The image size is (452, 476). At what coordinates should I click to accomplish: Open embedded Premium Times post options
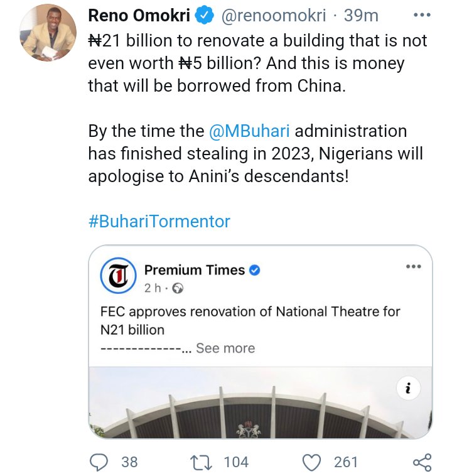[x=413, y=266]
